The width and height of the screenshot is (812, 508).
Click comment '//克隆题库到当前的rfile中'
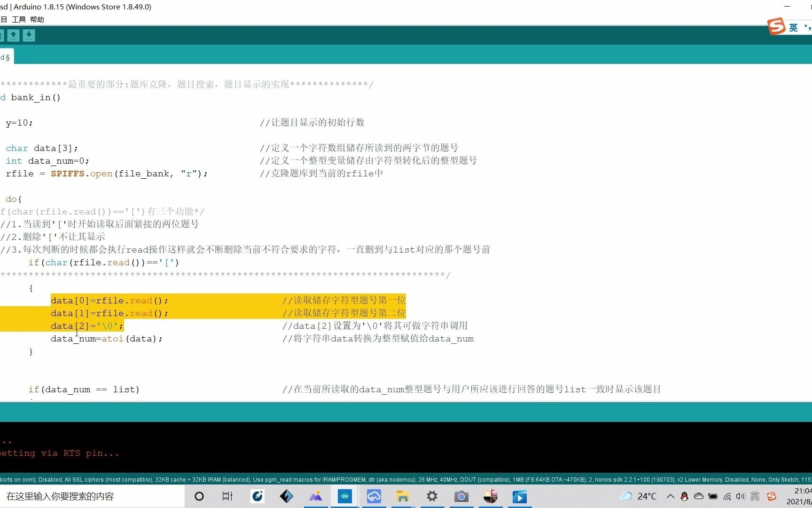321,174
